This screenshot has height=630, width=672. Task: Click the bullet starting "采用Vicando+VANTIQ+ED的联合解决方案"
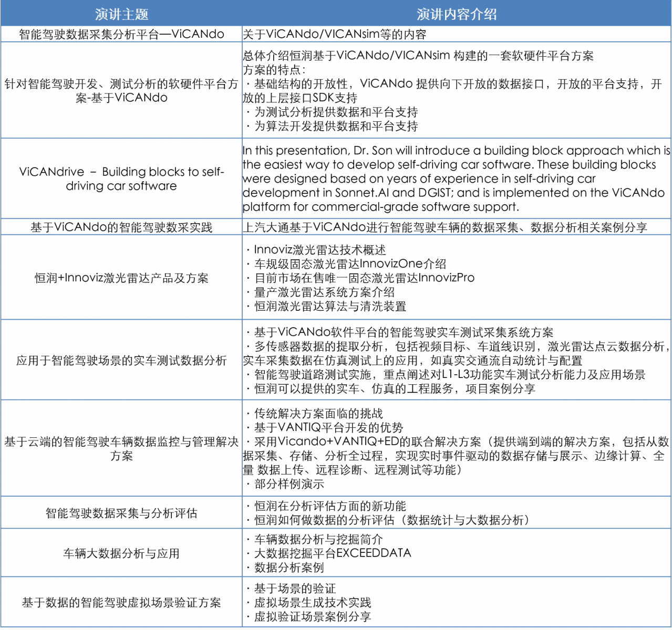[456, 456]
